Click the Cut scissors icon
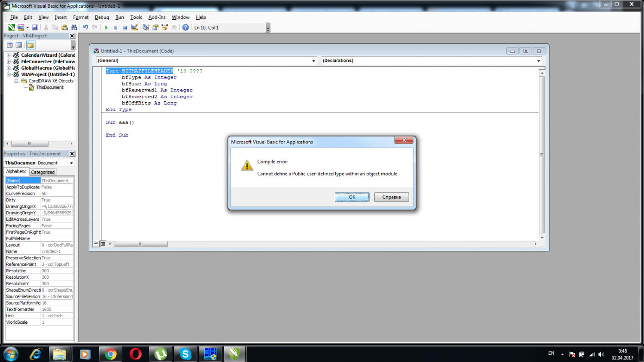The width and height of the screenshot is (644, 362). (46, 27)
